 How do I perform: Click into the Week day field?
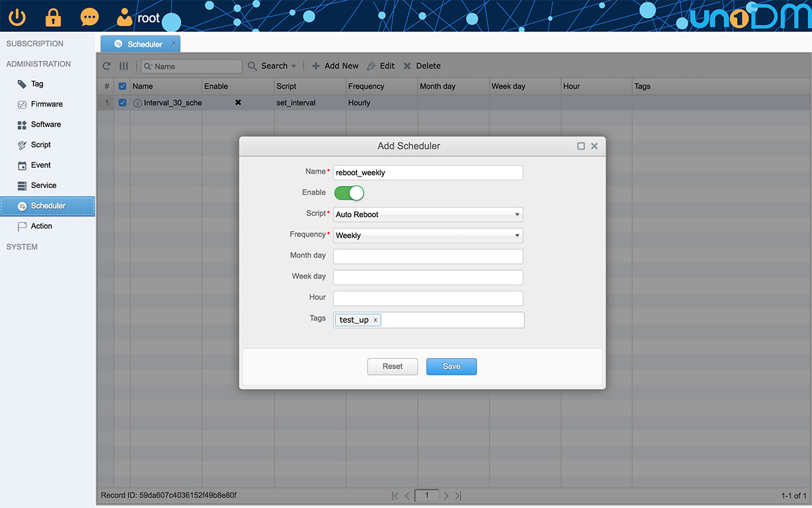pyautogui.click(x=428, y=277)
